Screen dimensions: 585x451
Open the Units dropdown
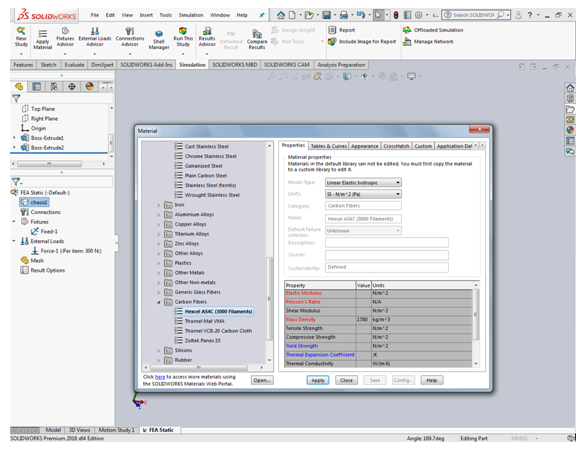pyautogui.click(x=363, y=194)
